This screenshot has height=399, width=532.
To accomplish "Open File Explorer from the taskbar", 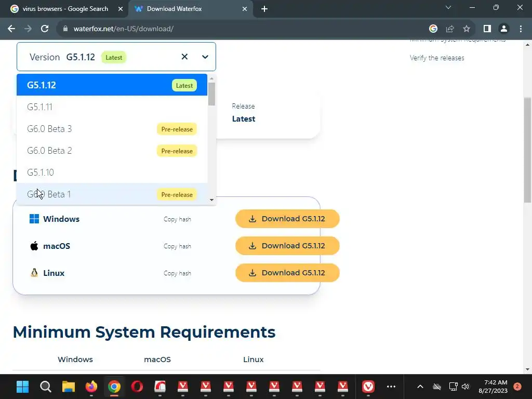I will 68,387.
